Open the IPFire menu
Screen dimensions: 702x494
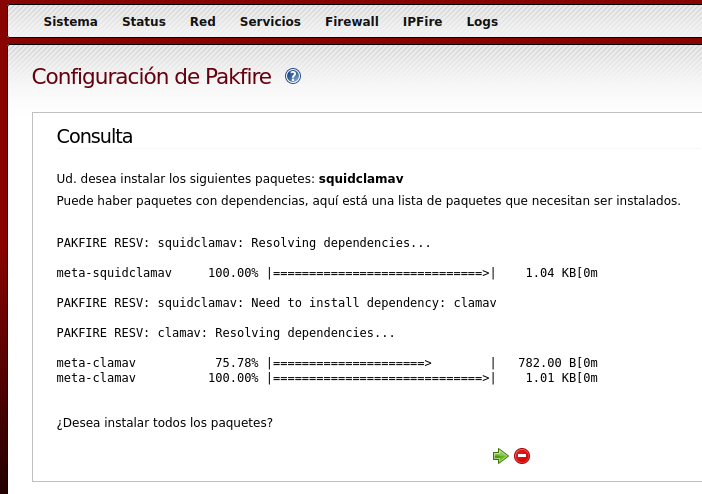point(422,21)
